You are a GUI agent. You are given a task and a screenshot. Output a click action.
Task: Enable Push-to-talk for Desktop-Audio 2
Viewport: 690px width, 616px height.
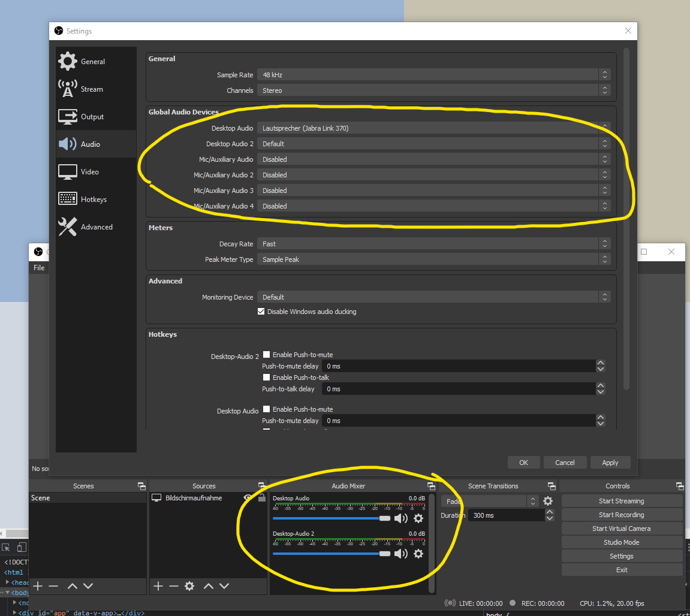pos(266,377)
